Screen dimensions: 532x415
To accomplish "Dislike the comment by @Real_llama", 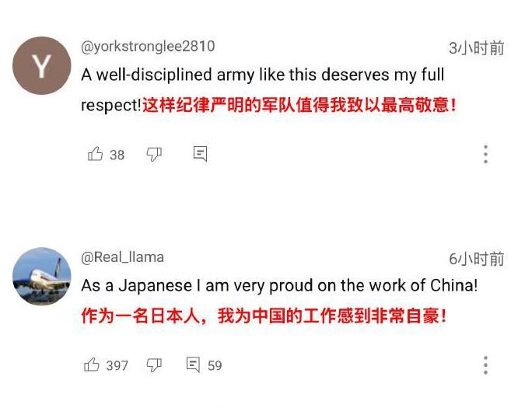I will pyautogui.click(x=154, y=364).
